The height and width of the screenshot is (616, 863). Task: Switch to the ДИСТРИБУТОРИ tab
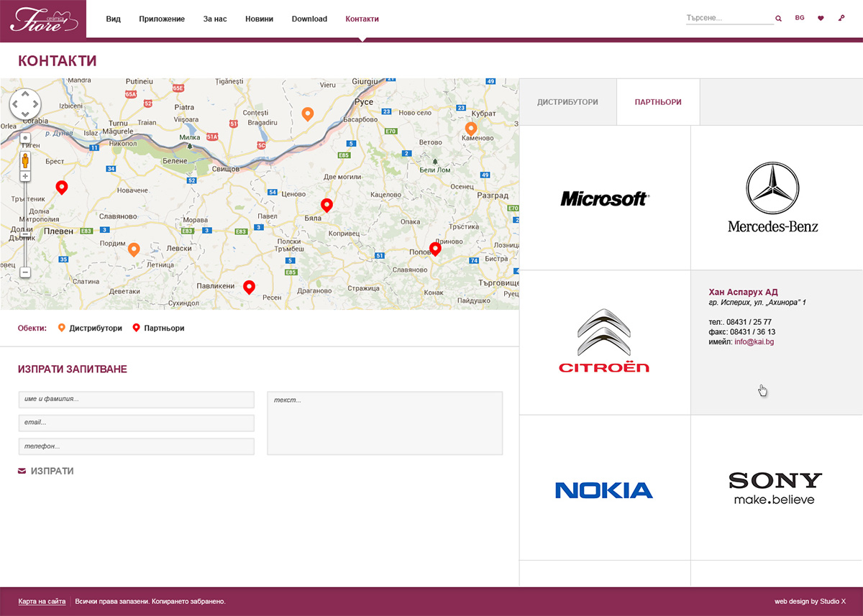tap(567, 102)
